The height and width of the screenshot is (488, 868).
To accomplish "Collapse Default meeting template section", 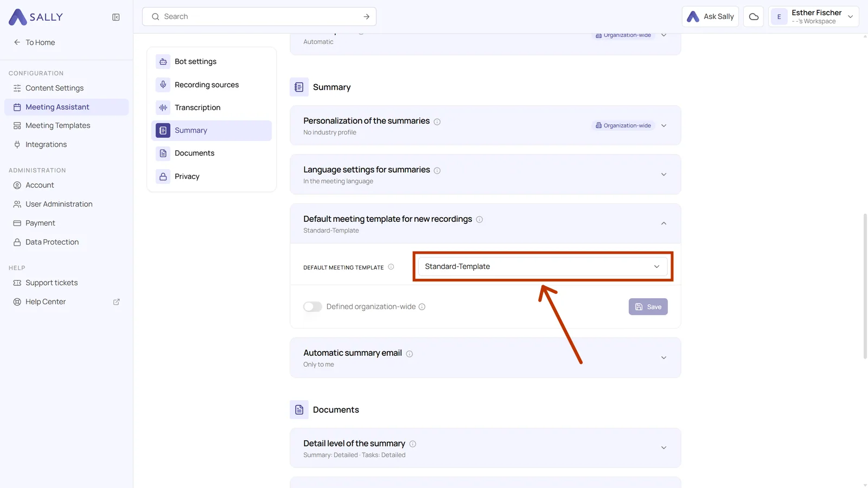I will [663, 223].
